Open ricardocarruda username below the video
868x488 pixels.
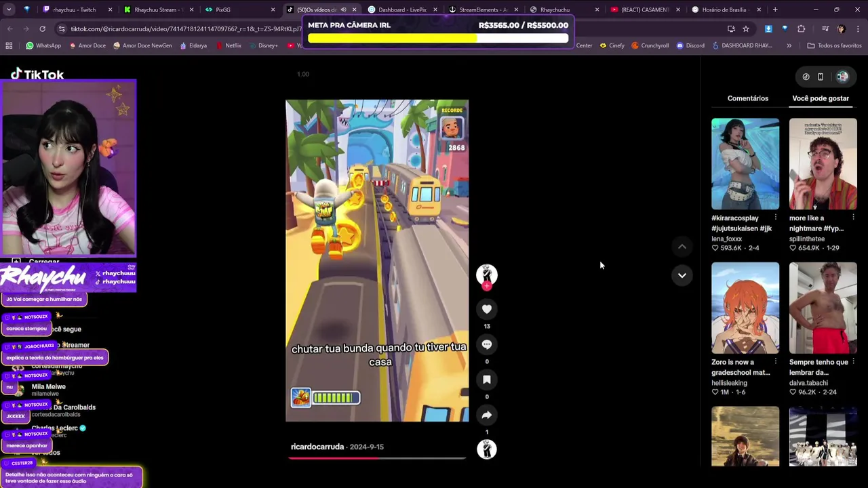point(317,447)
